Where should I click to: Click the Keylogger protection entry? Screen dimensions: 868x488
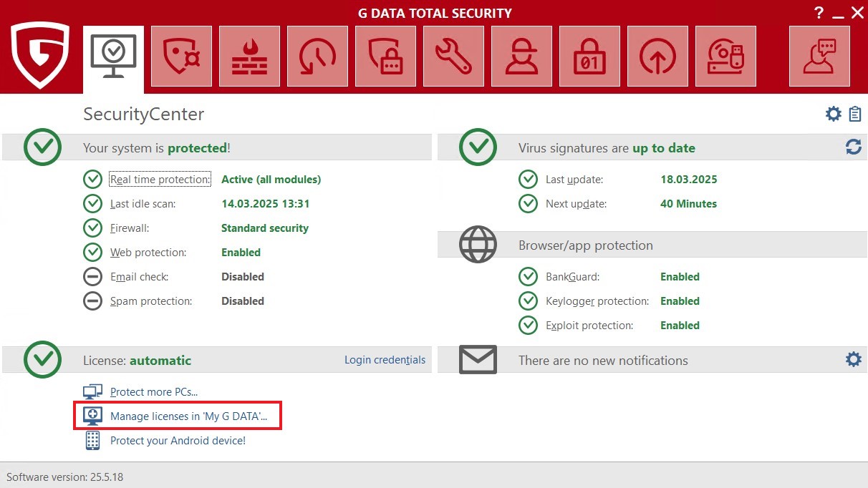click(597, 301)
